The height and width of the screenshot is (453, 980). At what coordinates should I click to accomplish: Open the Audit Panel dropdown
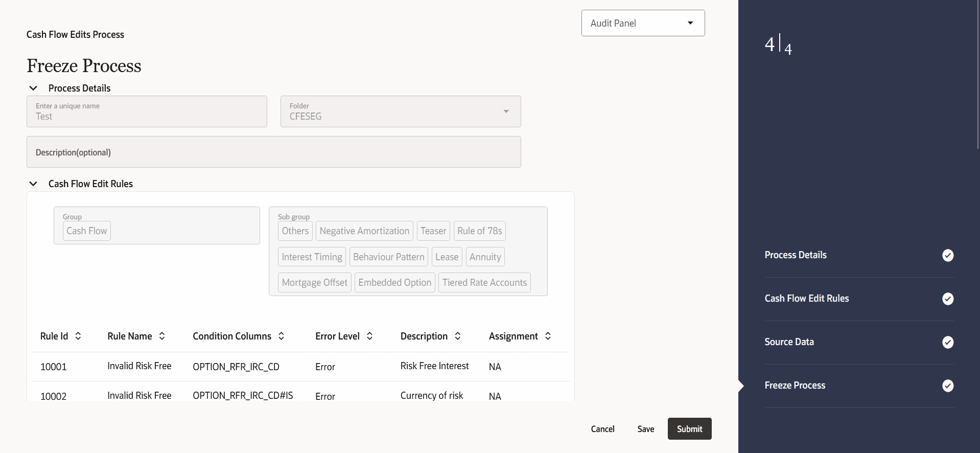coord(643,23)
